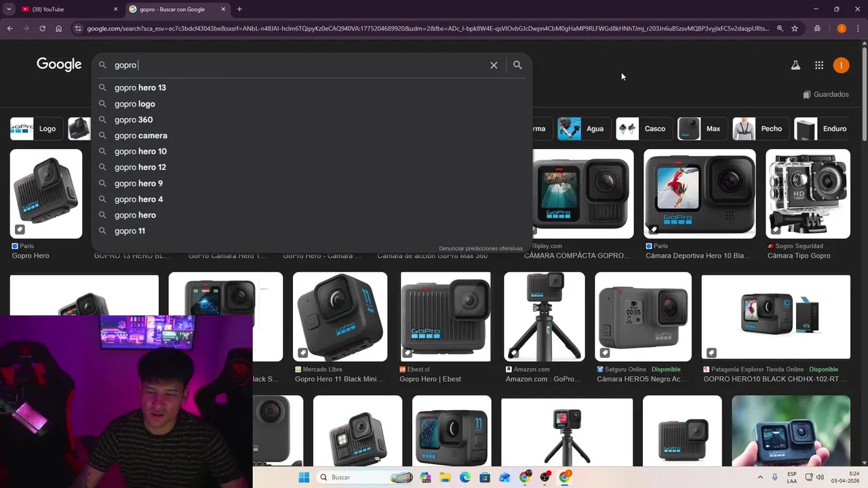This screenshot has width=868, height=488.
Task: Open Mercado Libre Hero 11 Black Mini image
Action: pyautogui.click(x=340, y=317)
